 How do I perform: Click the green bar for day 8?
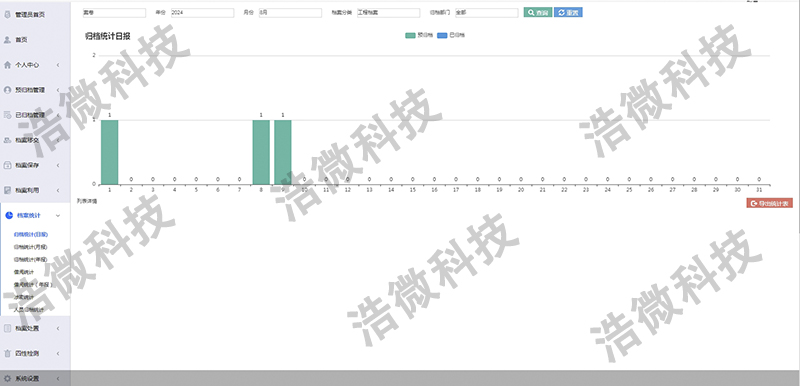click(261, 152)
